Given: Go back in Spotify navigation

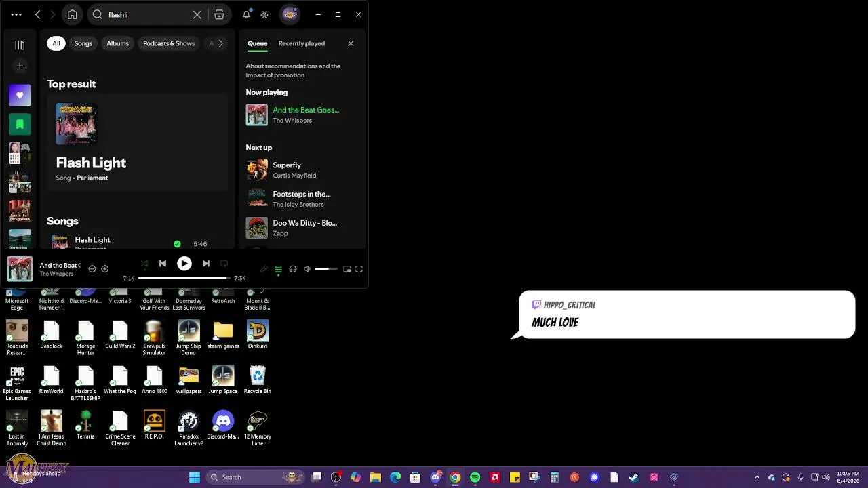Looking at the screenshot, I should click(x=38, y=14).
